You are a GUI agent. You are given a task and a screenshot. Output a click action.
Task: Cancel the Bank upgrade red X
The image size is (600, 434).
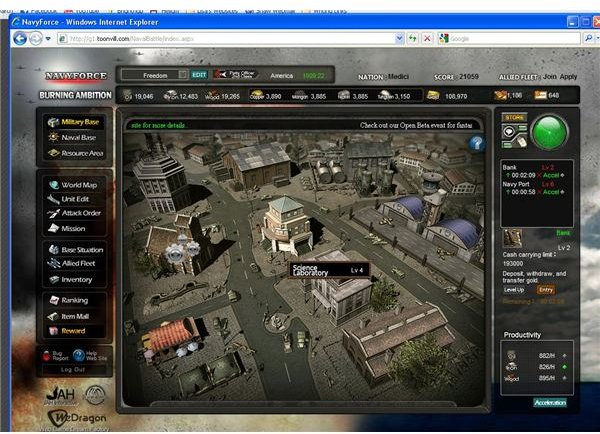coord(539,175)
